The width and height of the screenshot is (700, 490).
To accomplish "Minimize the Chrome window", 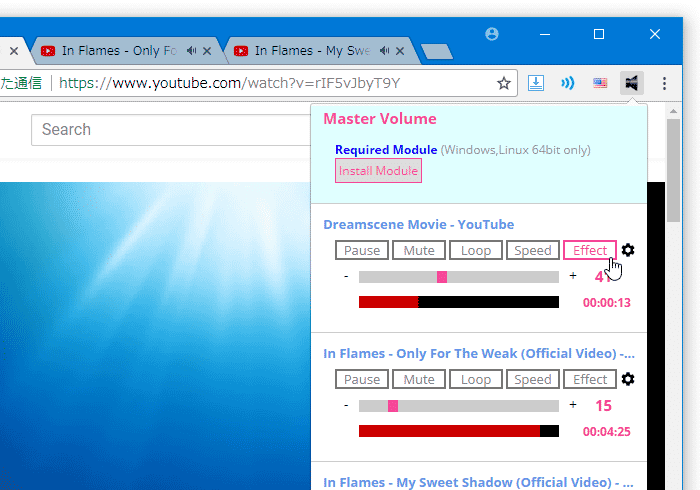I will click(545, 34).
